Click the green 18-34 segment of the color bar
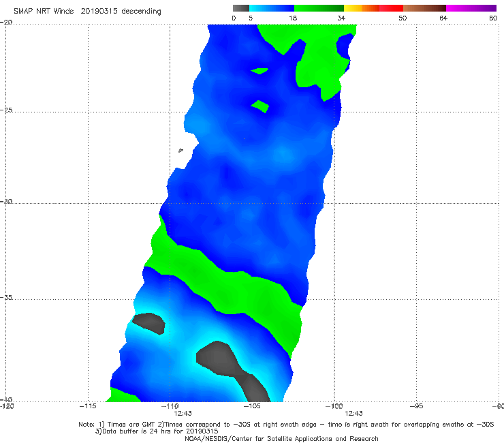 pyautogui.click(x=319, y=8)
